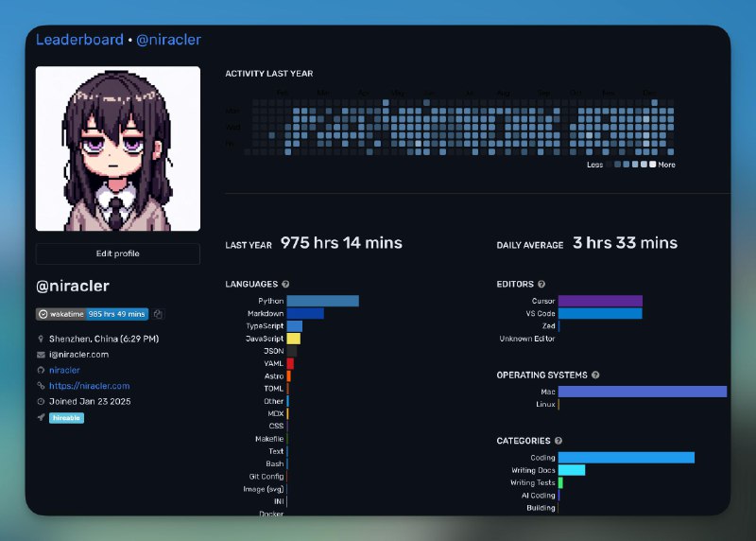
Task: Click the Coding bar in Categories chart
Action: 626,458
